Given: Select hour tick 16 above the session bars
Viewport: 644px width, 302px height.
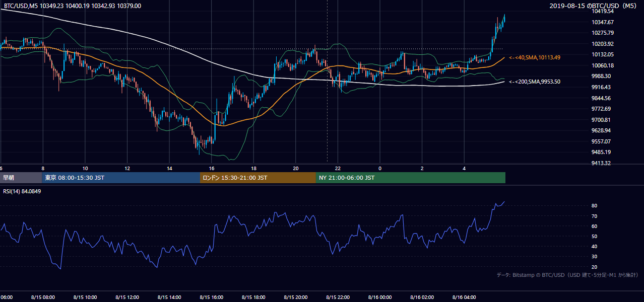Looking at the screenshot, I should click(x=212, y=168).
